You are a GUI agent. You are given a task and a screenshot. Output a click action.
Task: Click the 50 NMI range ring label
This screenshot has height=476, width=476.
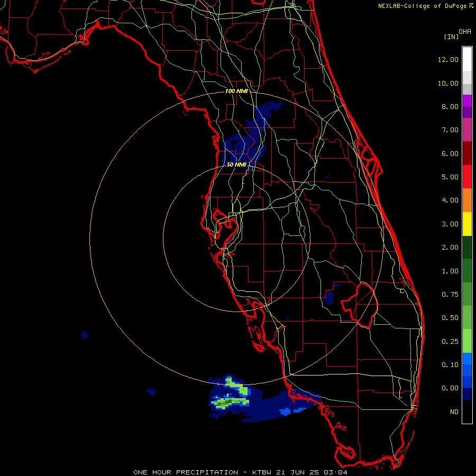click(236, 164)
